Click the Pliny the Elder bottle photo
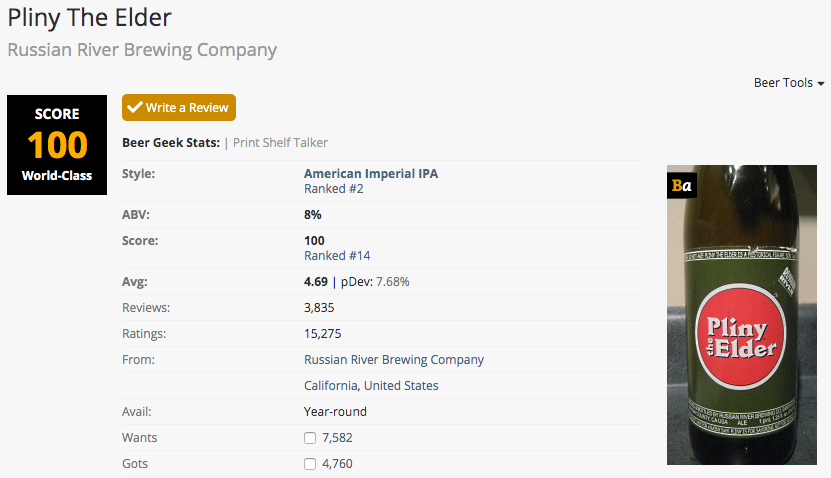The height and width of the screenshot is (478, 831). click(x=741, y=330)
